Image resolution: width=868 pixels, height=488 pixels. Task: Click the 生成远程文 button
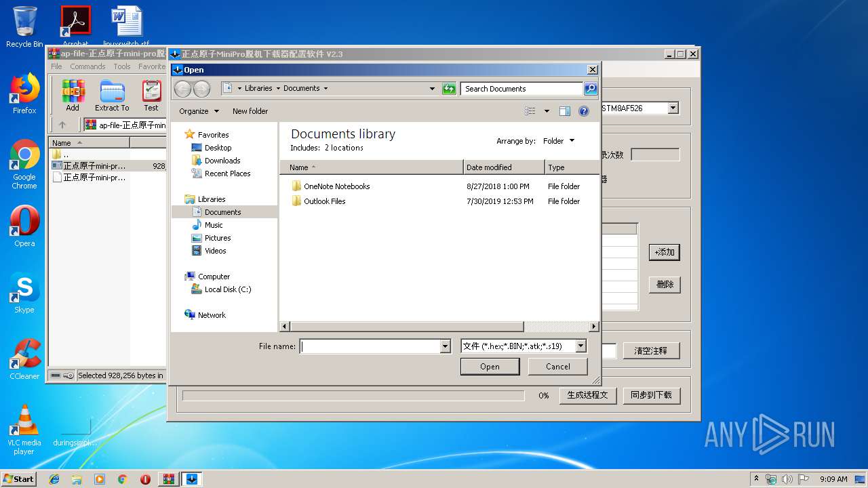[x=588, y=395]
